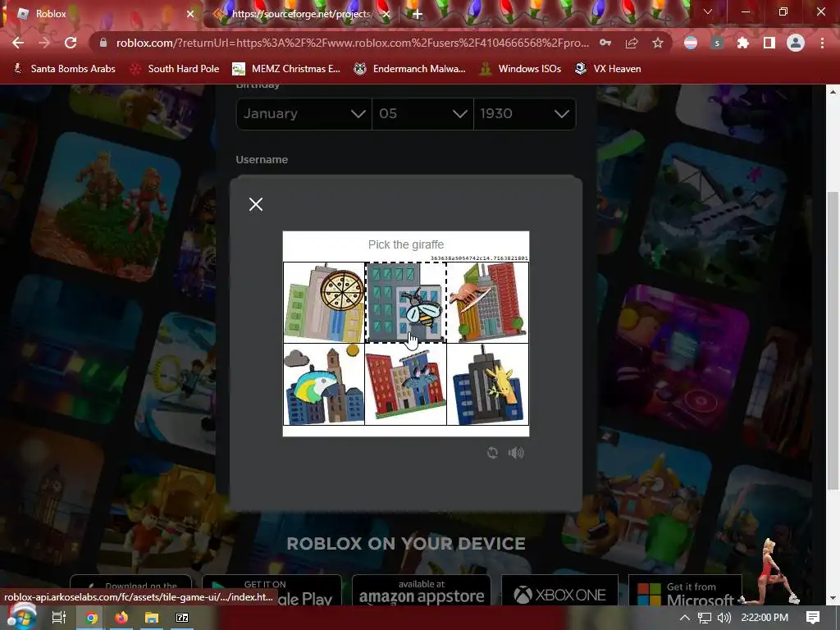Restart the captcha challenge with the refresh icon
This screenshot has width=840, height=630.
pyautogui.click(x=492, y=453)
